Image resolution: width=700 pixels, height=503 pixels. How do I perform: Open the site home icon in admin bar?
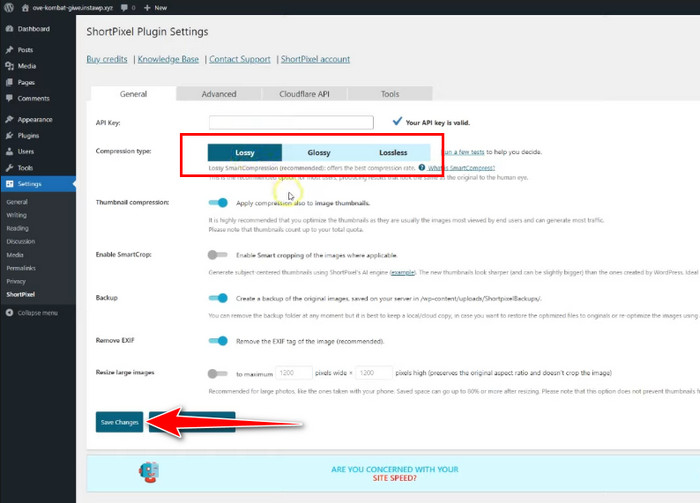pyautogui.click(x=25, y=8)
